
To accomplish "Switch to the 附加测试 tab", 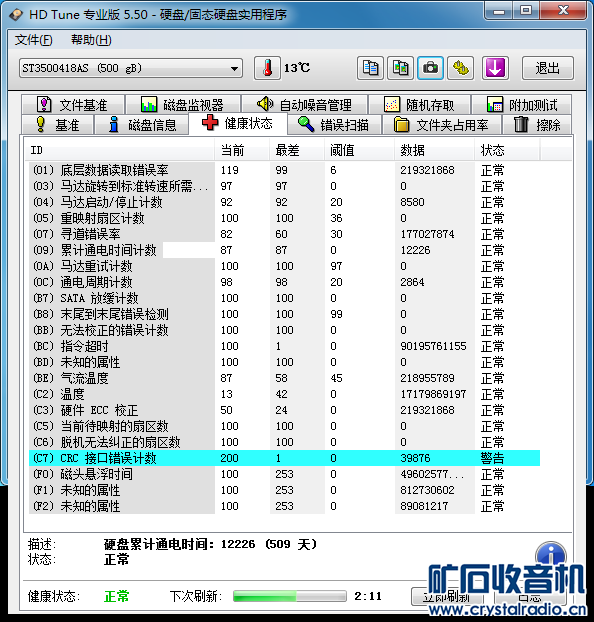I will [x=521, y=105].
